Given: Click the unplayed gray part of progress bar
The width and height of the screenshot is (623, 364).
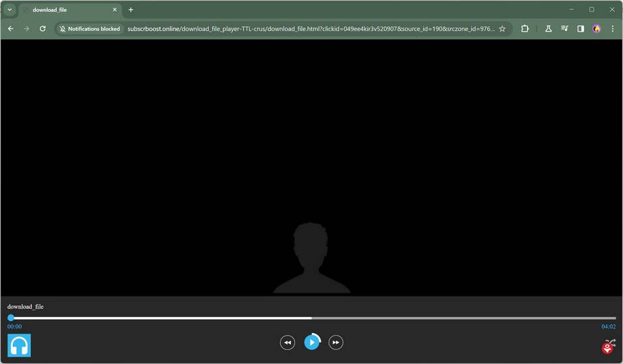Looking at the screenshot, I should (464, 318).
